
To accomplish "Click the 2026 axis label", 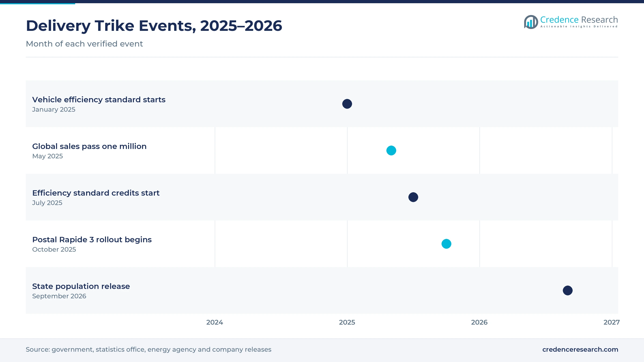I will coord(479,322).
